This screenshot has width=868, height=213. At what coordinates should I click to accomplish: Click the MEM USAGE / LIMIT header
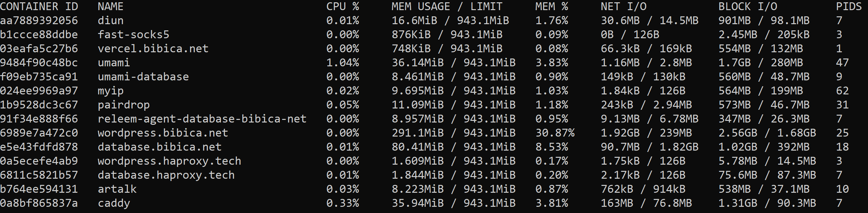pos(447,7)
